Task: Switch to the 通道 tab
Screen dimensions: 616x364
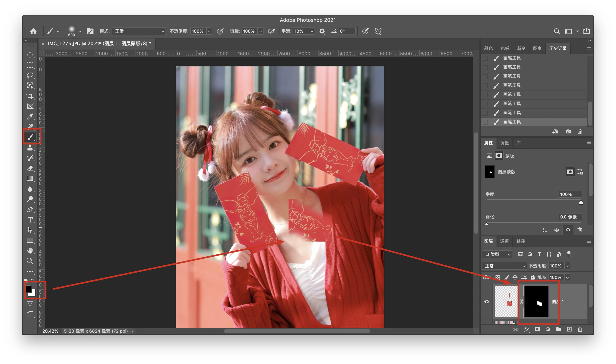Action: coord(504,241)
